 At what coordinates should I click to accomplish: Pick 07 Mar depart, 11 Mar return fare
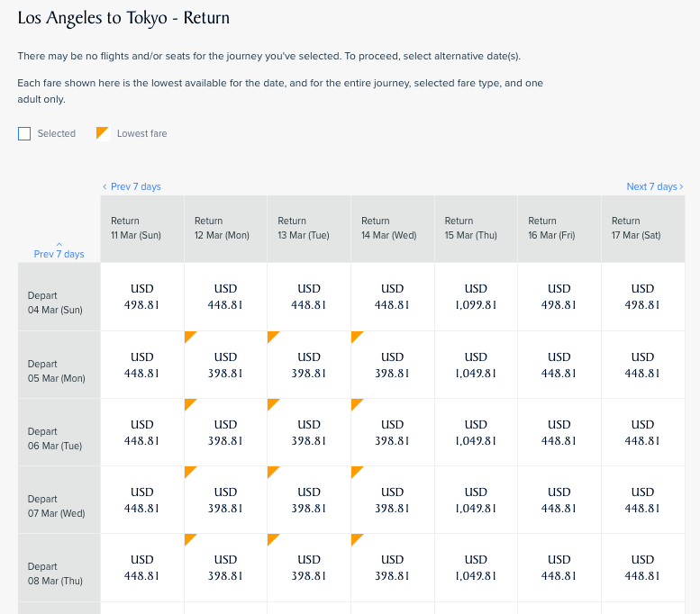[x=141, y=500]
